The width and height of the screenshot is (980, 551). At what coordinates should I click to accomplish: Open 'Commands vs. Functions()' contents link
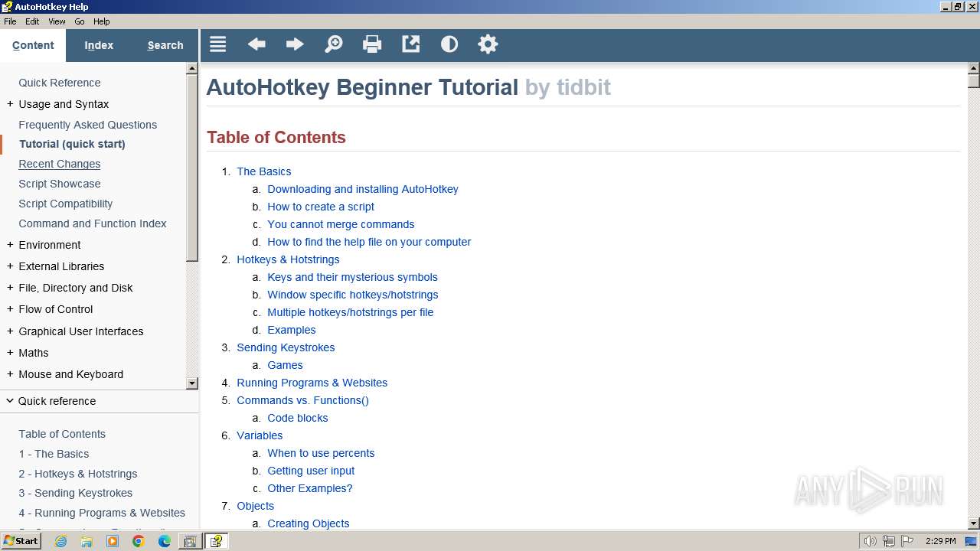point(302,400)
